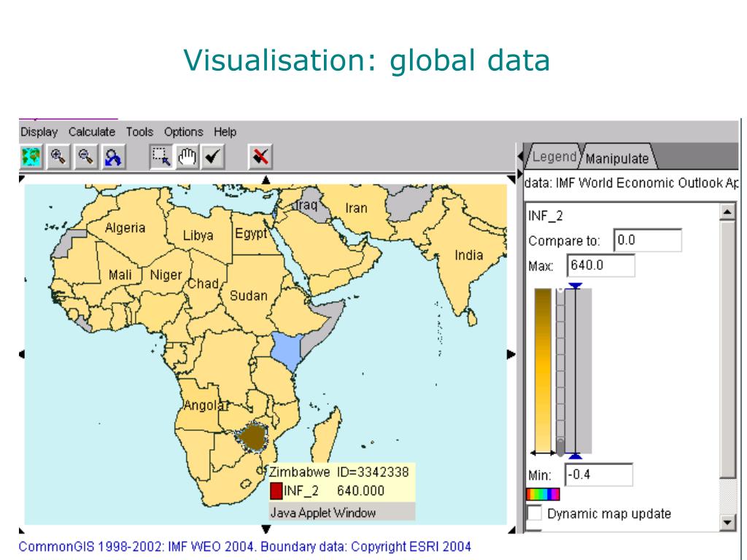747x560 pixels.
Task: Click the INF_2 attribute label in panel
Action: click(x=546, y=216)
